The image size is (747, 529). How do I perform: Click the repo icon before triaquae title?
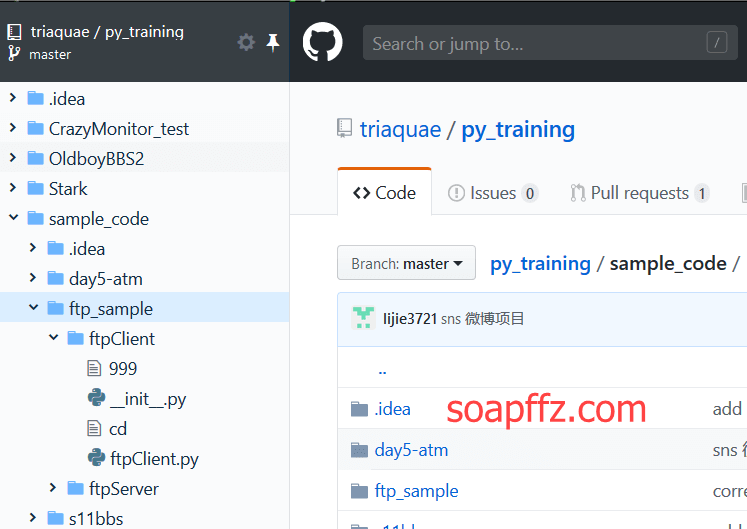coord(344,128)
